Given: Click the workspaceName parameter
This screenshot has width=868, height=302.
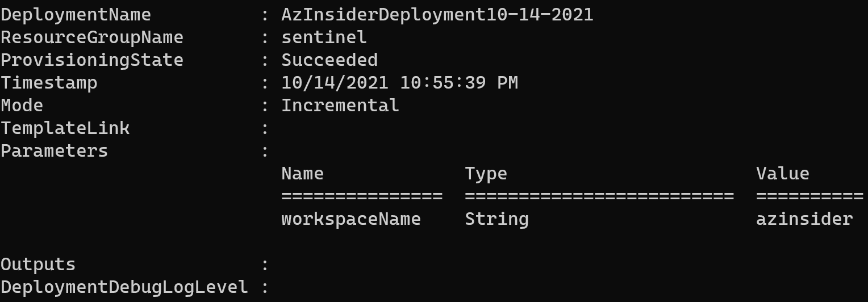Looking at the screenshot, I should pyautogui.click(x=351, y=219).
